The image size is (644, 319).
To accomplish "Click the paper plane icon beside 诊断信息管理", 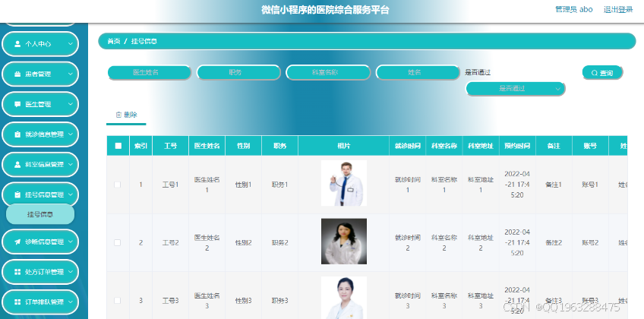I will (17, 242).
